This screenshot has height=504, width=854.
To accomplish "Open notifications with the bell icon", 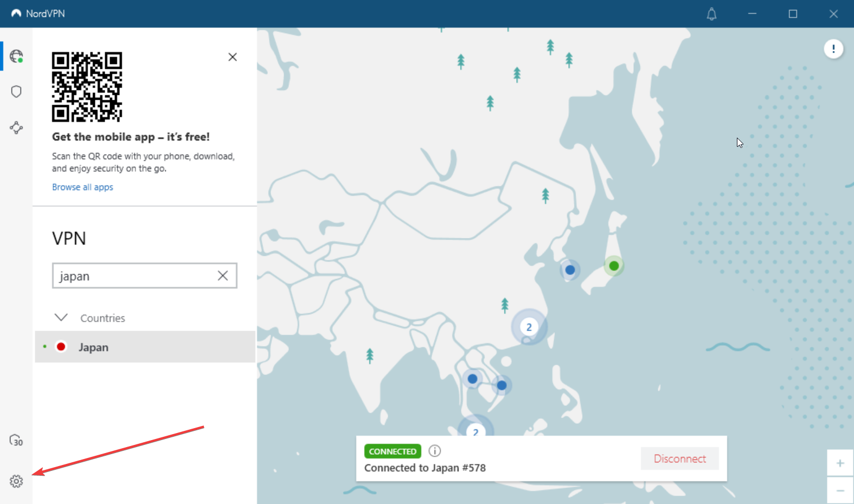I will pos(711,14).
